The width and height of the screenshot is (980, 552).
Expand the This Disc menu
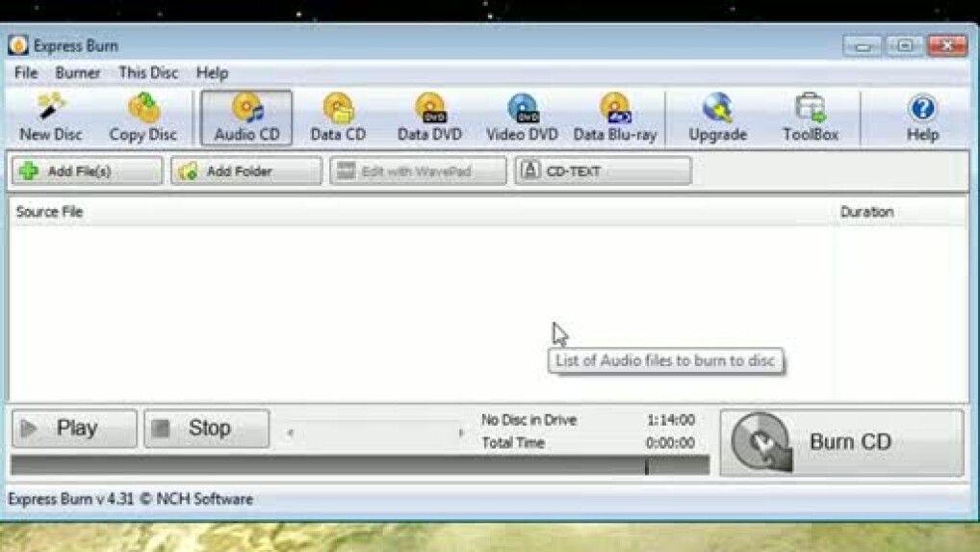[147, 73]
